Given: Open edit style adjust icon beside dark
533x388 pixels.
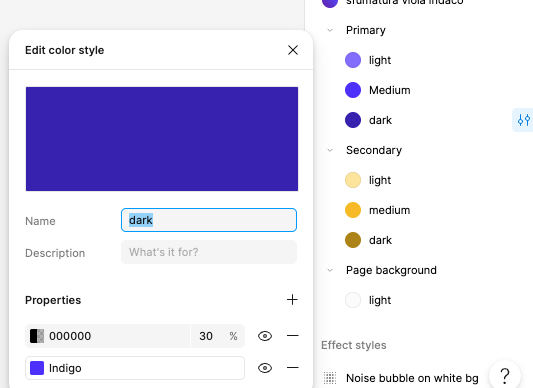Looking at the screenshot, I should pyautogui.click(x=523, y=120).
